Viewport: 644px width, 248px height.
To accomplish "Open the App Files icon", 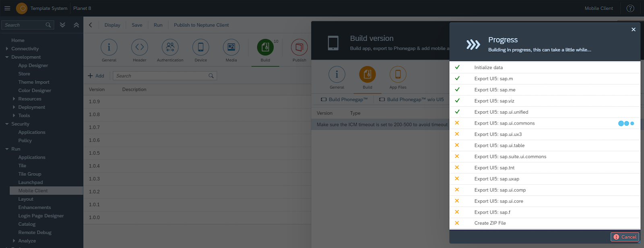I will click(398, 74).
